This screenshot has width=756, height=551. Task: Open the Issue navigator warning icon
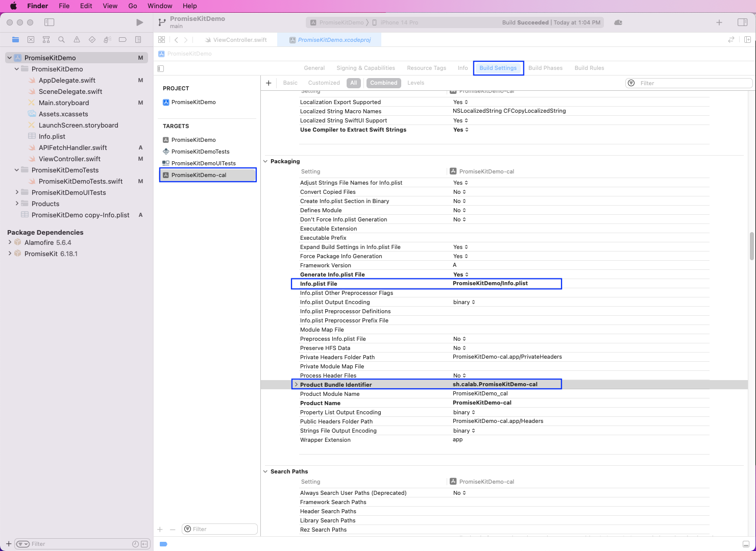pyautogui.click(x=77, y=39)
